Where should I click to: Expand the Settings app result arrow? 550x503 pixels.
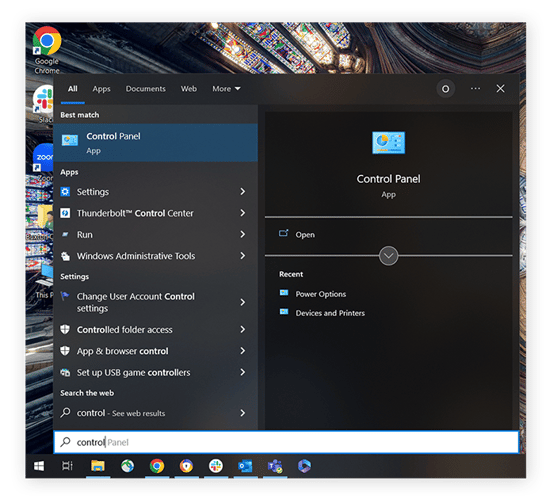[243, 192]
